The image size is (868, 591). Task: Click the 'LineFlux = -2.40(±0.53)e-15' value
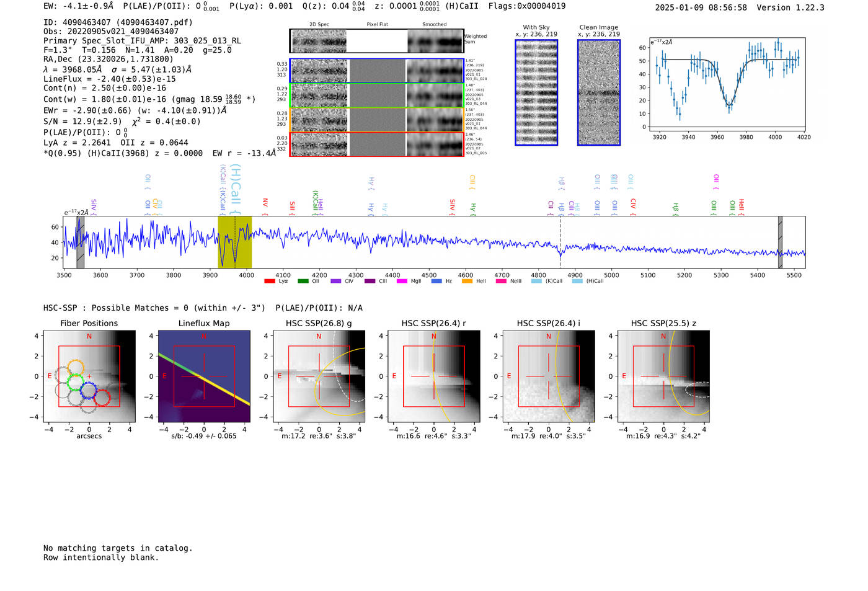pyautogui.click(x=110, y=79)
